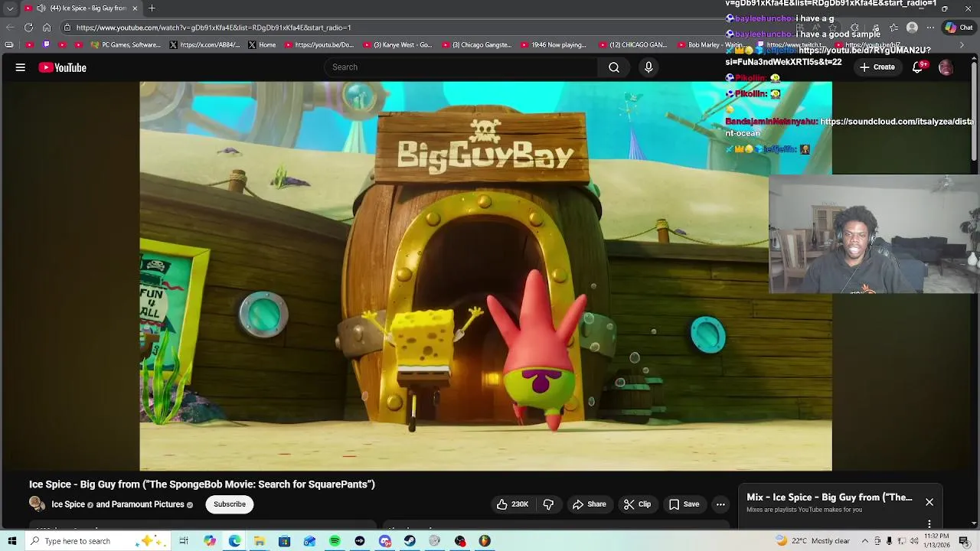Viewport: 980px width, 551px height.
Task: Mute the tab via speaker icon
Action: click(x=41, y=8)
